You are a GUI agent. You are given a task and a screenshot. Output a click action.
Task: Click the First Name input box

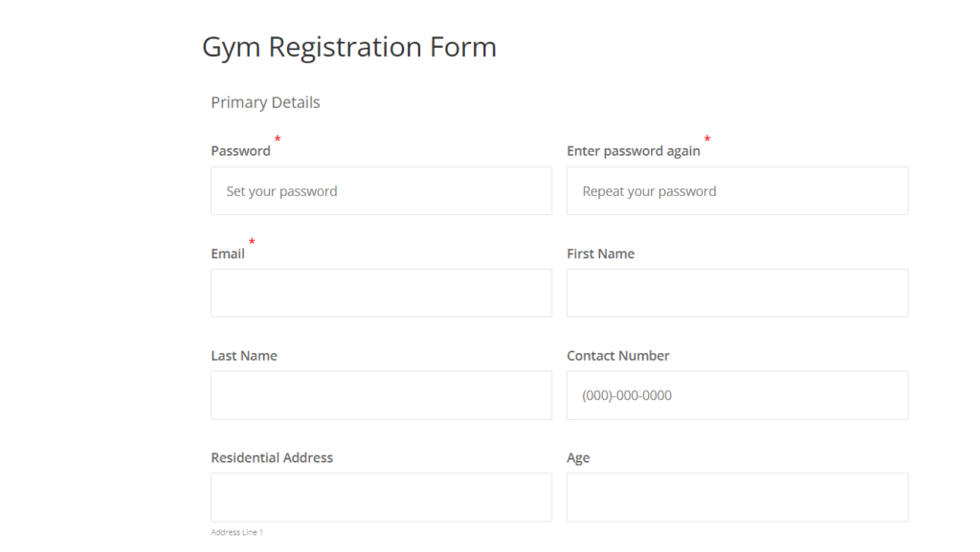[737, 293]
